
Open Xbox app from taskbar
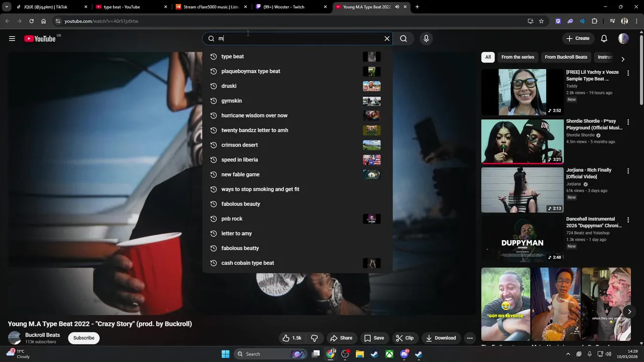(x=389, y=354)
